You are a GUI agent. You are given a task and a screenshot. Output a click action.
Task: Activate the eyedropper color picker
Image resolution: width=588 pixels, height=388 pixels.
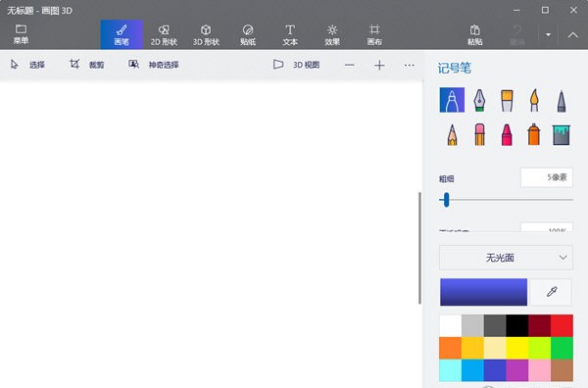tap(551, 292)
